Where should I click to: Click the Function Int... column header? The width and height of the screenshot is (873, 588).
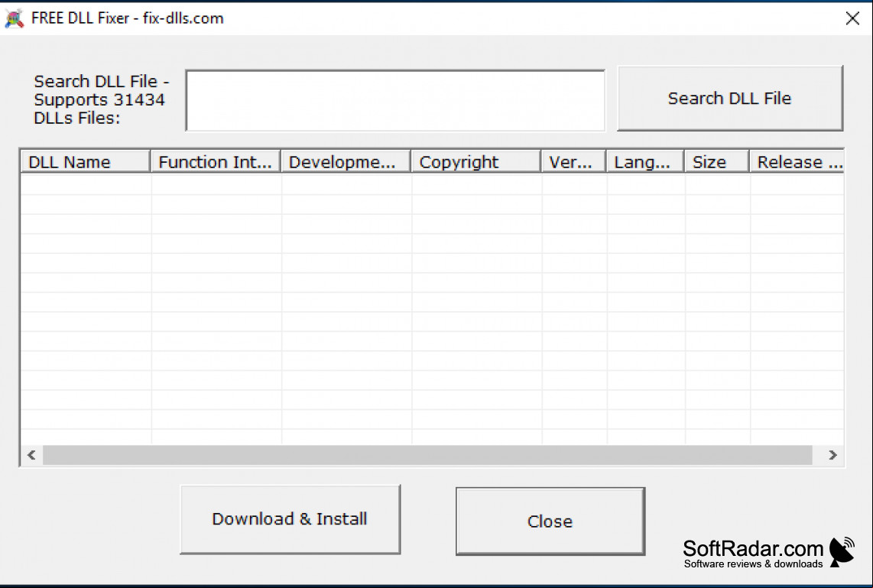coord(216,162)
